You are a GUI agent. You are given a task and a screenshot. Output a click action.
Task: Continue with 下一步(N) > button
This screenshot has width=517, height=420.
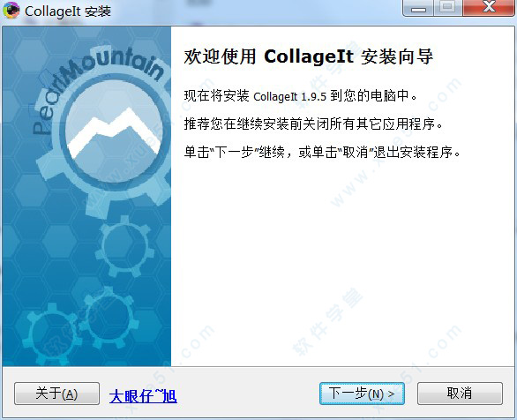(x=362, y=394)
